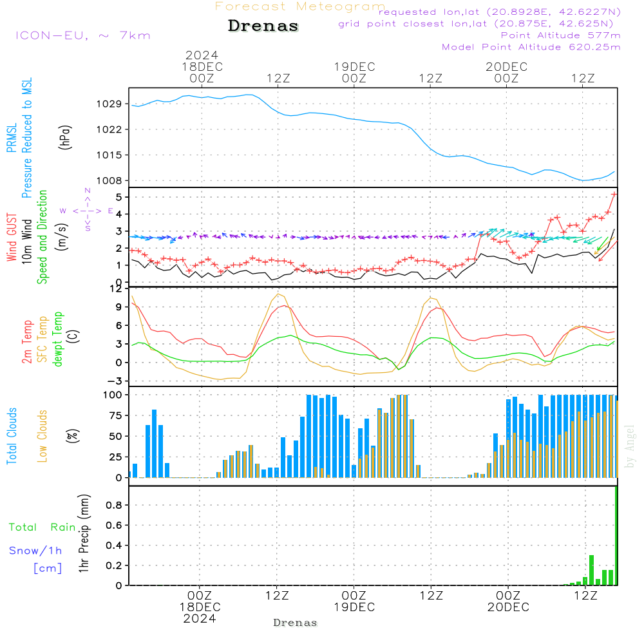644x644 pixels.
Task: Click the "50" cloud cover tick
Action: tap(116, 436)
